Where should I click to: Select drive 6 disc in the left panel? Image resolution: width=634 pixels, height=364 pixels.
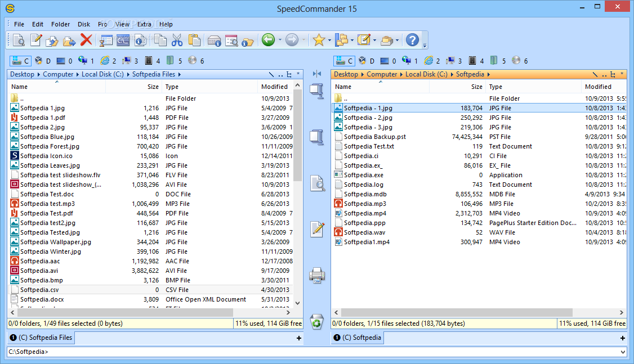[196, 61]
